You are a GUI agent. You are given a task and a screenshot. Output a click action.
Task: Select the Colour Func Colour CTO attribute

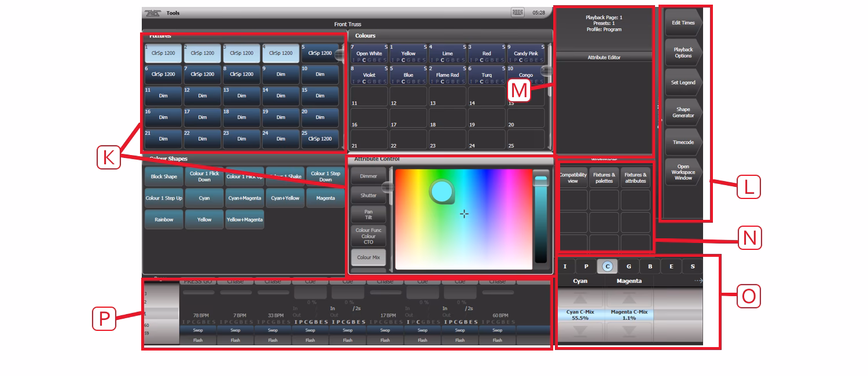[369, 237]
